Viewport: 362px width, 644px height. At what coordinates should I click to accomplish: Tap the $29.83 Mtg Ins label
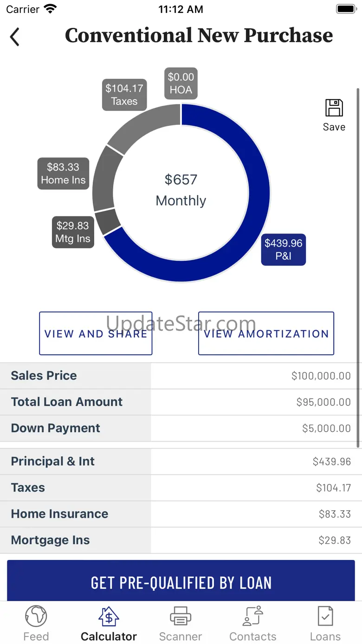(73, 232)
